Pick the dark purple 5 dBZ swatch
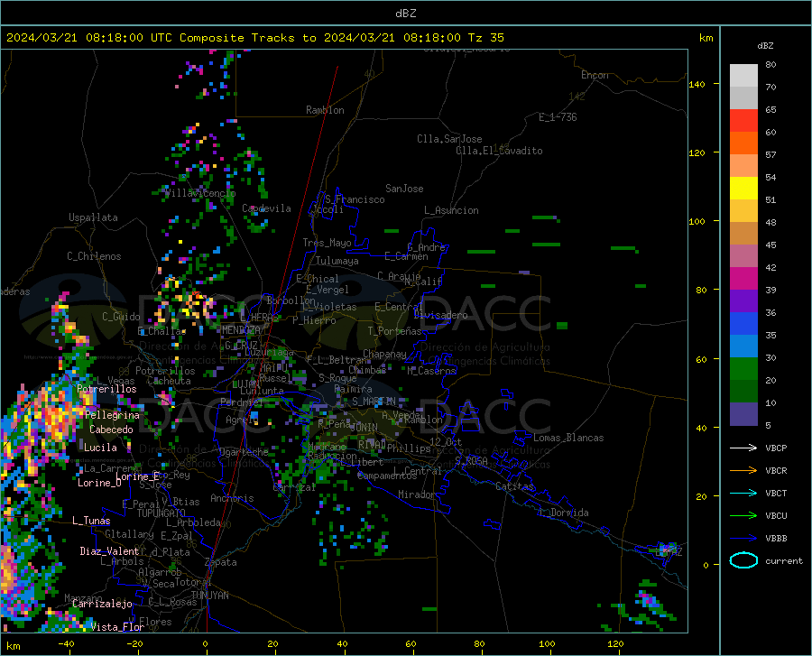This screenshot has width=812, height=656. pyautogui.click(x=743, y=414)
